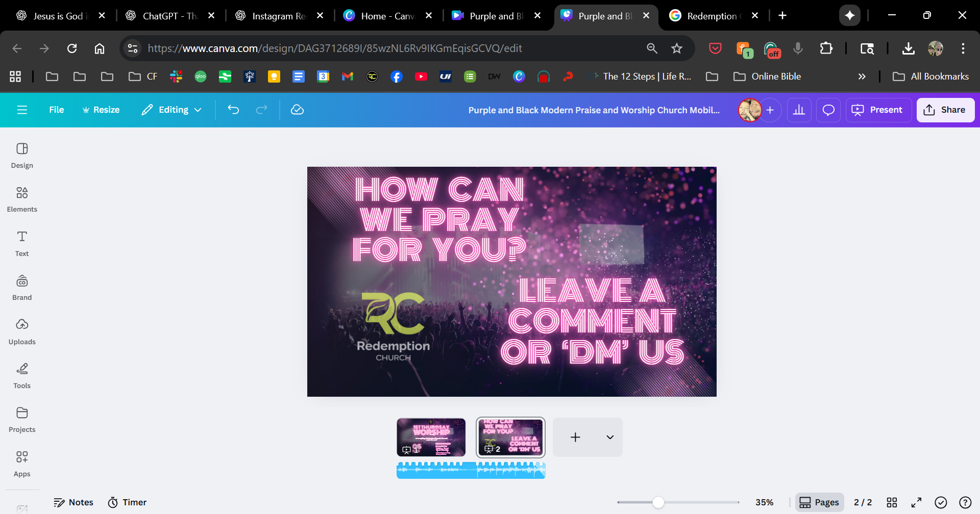Image resolution: width=980 pixels, height=514 pixels.
Task: Open the analytics bar chart icon
Action: [x=799, y=110]
